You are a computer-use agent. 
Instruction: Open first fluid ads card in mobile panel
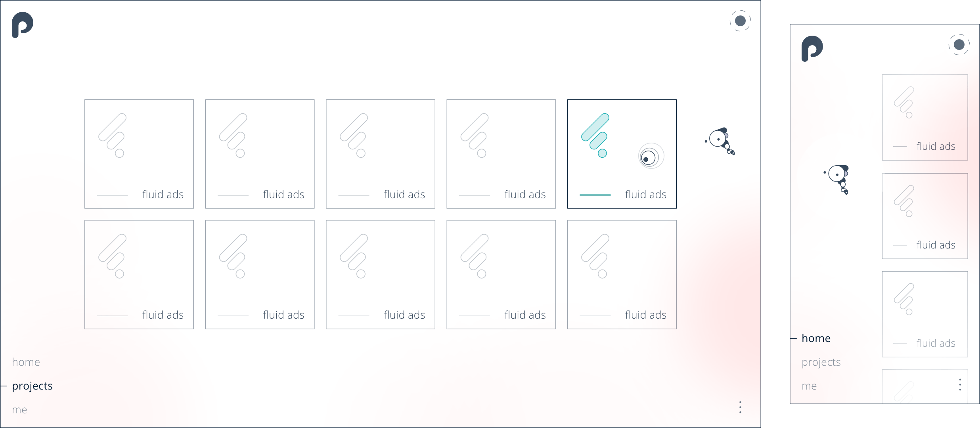tap(924, 117)
